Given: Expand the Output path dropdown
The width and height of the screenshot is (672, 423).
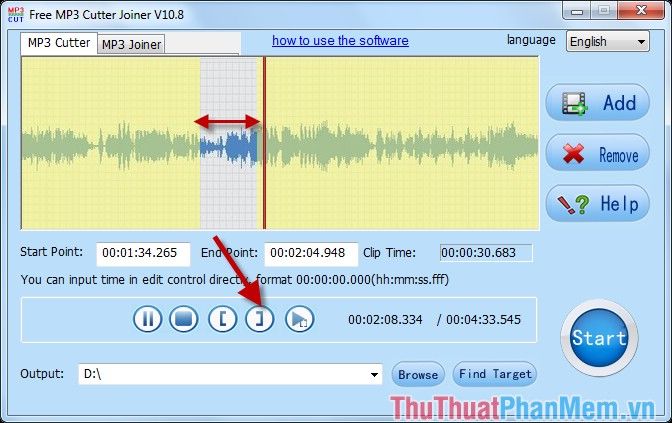Looking at the screenshot, I should tap(374, 374).
